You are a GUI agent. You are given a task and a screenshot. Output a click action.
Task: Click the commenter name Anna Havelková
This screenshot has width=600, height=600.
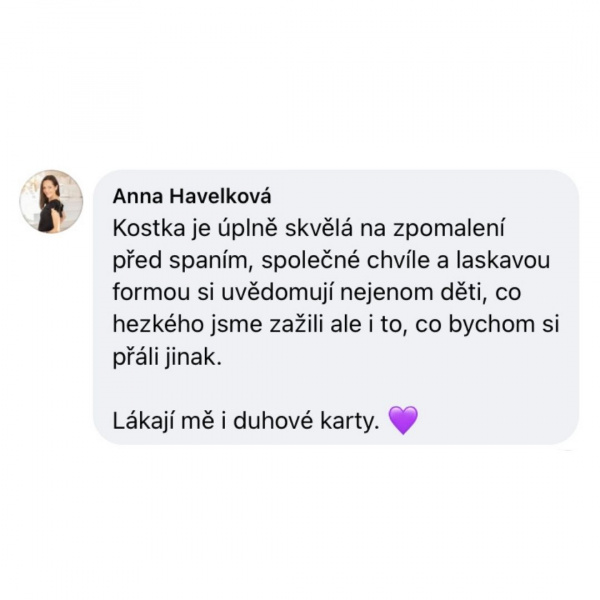192,197
